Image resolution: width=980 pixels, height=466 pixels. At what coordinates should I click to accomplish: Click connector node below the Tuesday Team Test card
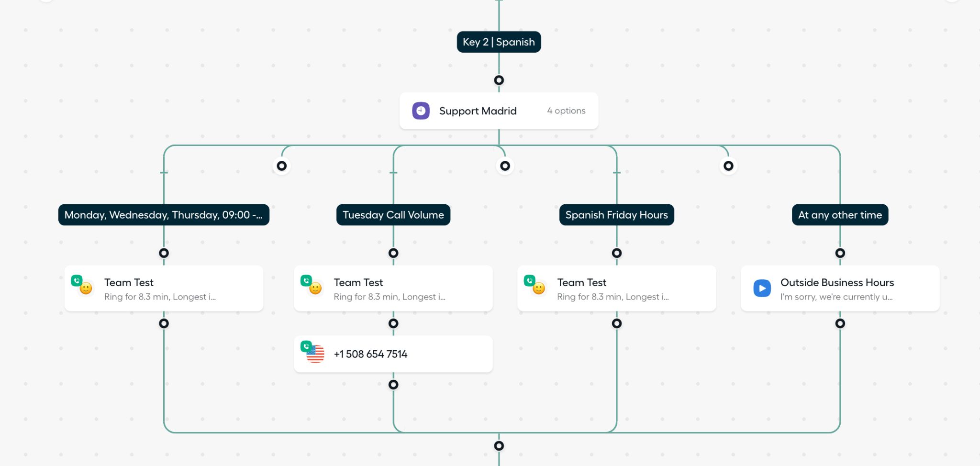(393, 323)
